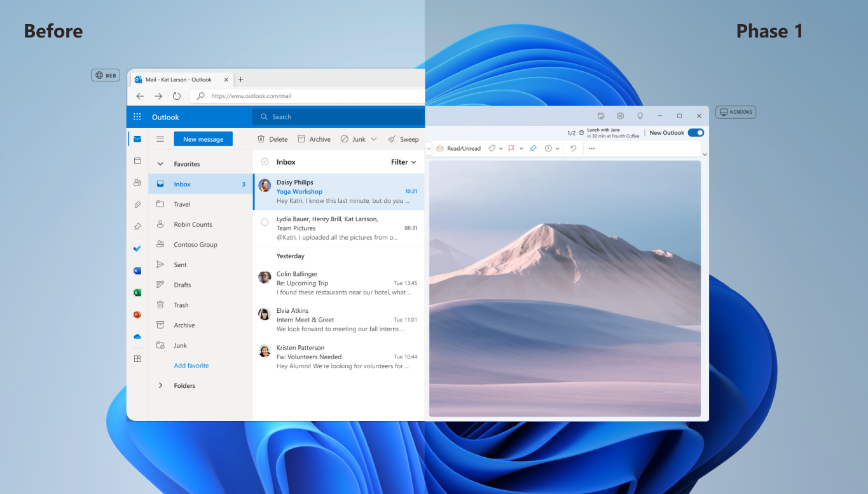Launch Word from the left rail
This screenshot has width=868, height=494.
(137, 271)
